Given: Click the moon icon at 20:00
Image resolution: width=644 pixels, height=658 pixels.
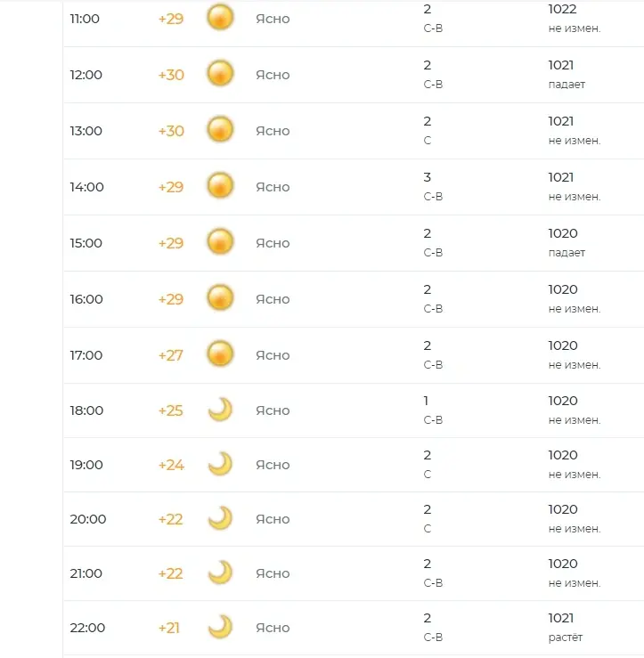Looking at the screenshot, I should [220, 518].
